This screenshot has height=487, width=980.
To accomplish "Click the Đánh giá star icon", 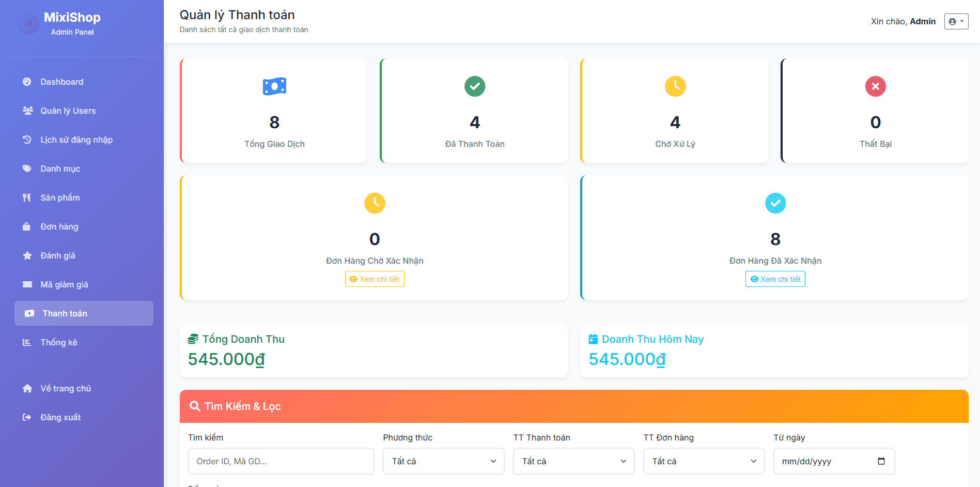I will (x=27, y=255).
